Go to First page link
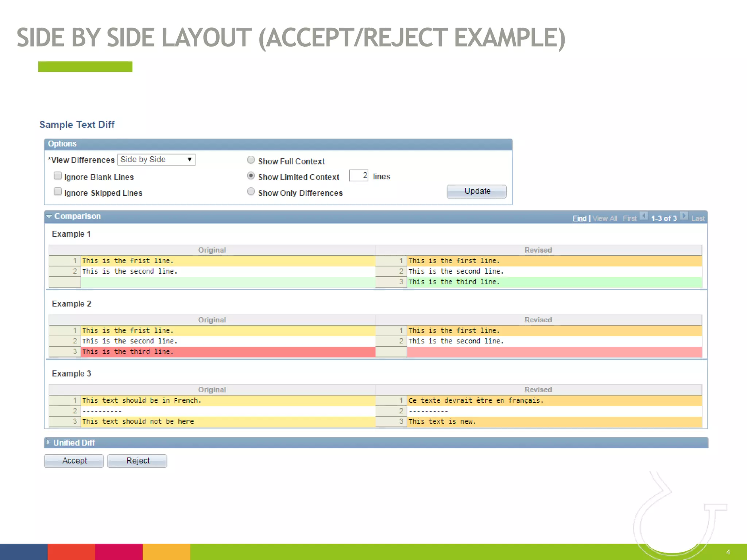This screenshot has height=560, width=747. [x=630, y=218]
